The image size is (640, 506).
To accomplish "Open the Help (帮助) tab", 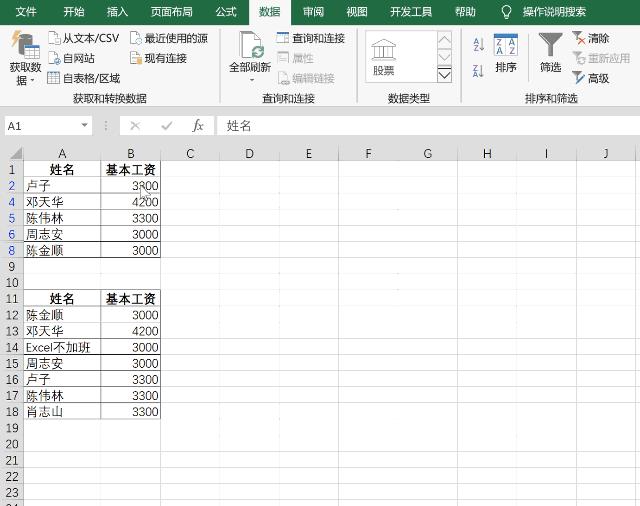I will click(x=465, y=12).
